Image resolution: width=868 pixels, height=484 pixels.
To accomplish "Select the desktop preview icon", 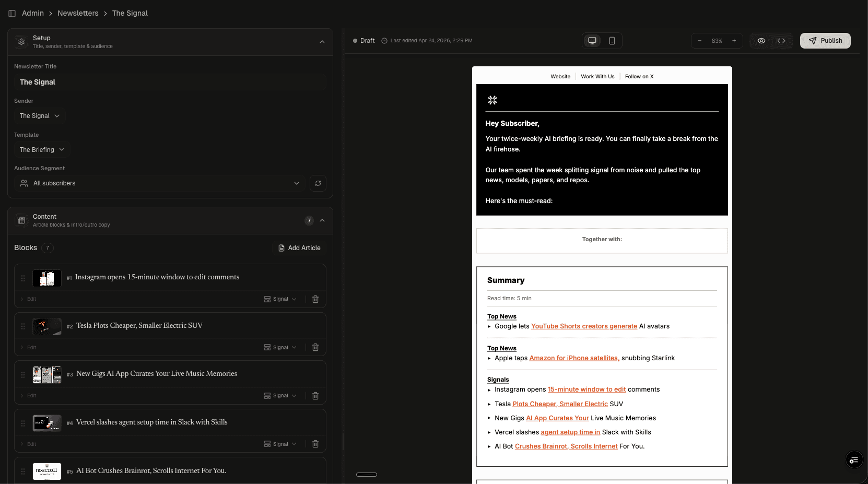I will pyautogui.click(x=592, y=40).
